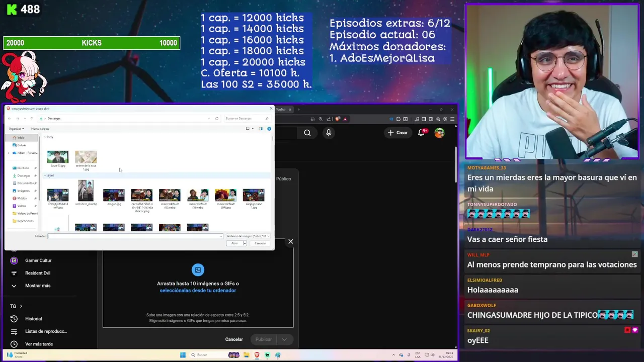Click the YouTube Crear button
The width and height of the screenshot is (644, 362).
[x=397, y=133]
